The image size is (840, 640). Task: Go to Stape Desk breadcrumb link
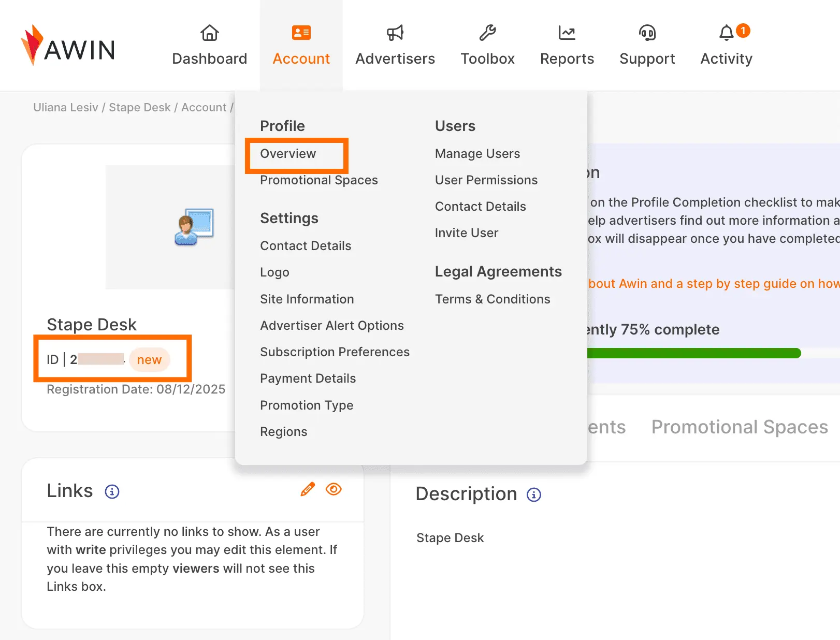point(139,107)
